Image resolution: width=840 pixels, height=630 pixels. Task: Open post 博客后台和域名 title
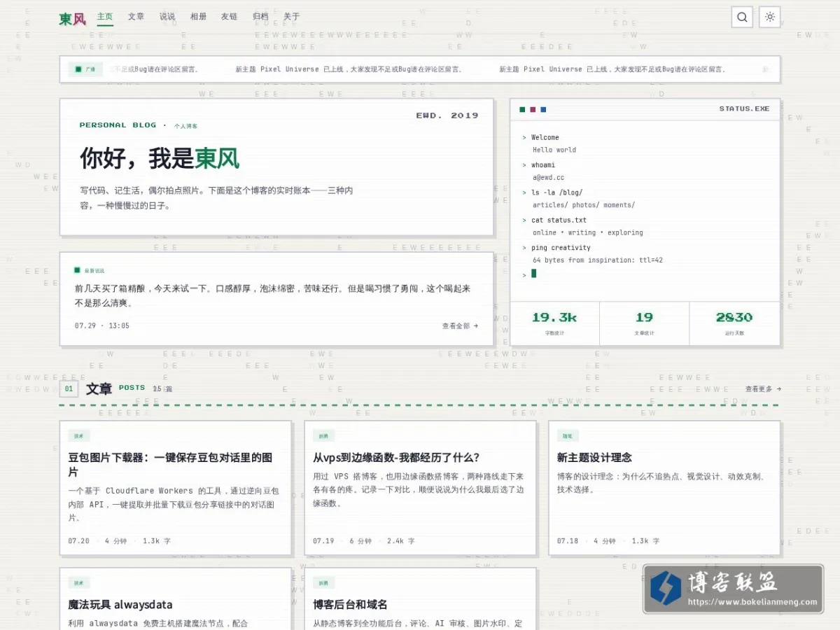coord(350,604)
